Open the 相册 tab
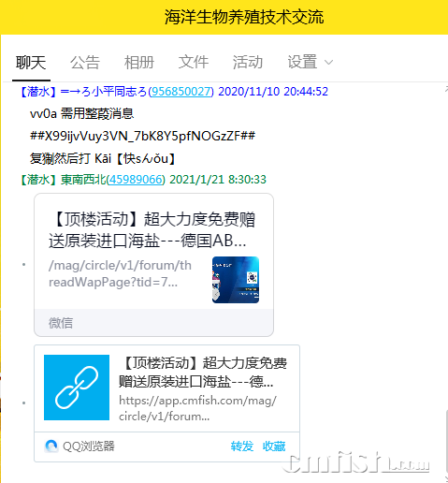448x483 pixels. point(139,63)
